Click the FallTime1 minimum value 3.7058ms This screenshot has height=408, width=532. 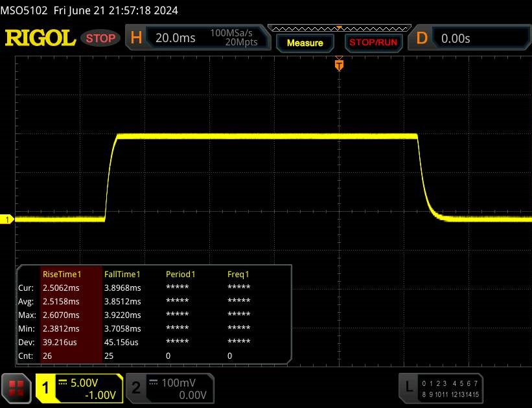(122, 328)
